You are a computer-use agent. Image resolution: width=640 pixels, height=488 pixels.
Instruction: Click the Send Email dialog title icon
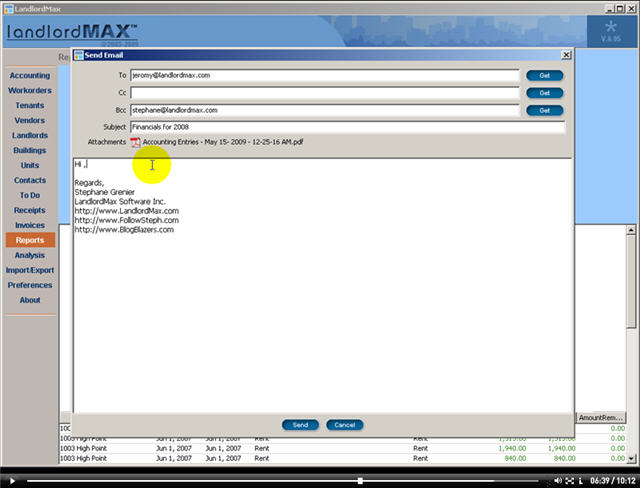[79, 55]
